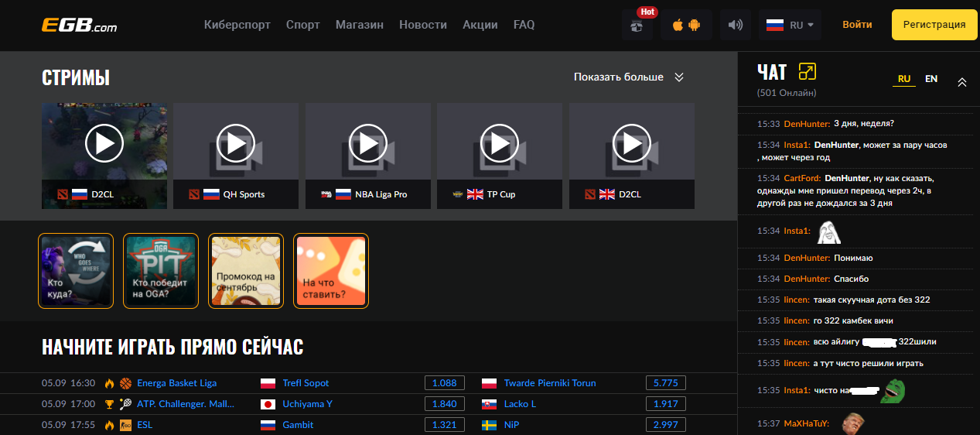Click the Регистрация button
The width and height of the screenshot is (980, 435).
click(x=934, y=25)
